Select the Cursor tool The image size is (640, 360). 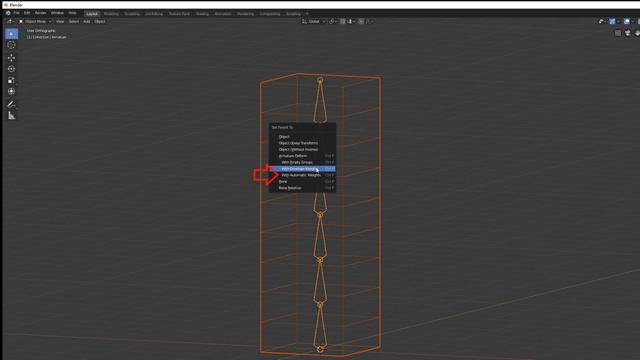click(11, 45)
